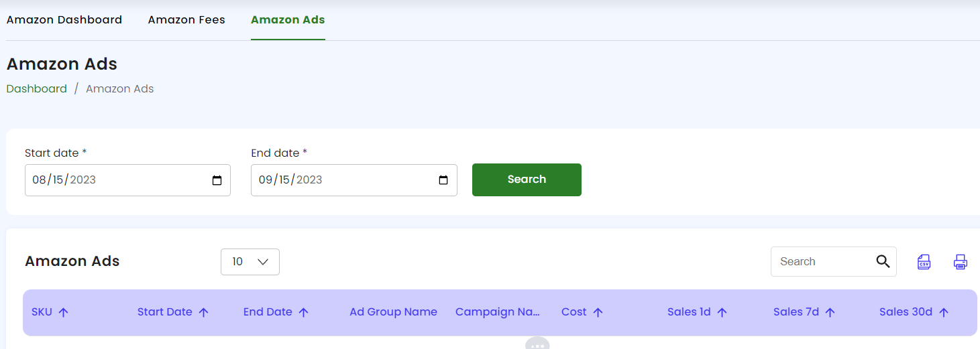Screen dimensions: 980x349
Task: Export the table as CSV
Action: tap(924, 262)
